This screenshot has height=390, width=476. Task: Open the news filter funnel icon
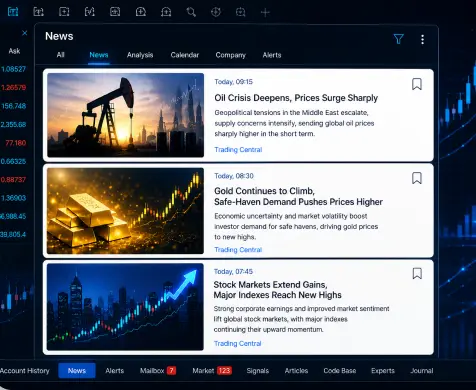pyautogui.click(x=399, y=39)
